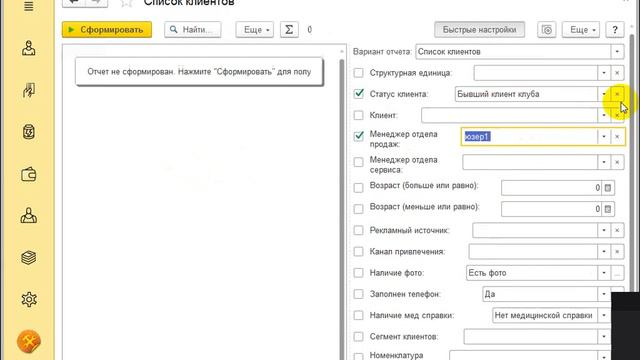Expand Менеджер отдела продаж dropdown arrow
This screenshot has width=640, height=360.
[x=604, y=137]
